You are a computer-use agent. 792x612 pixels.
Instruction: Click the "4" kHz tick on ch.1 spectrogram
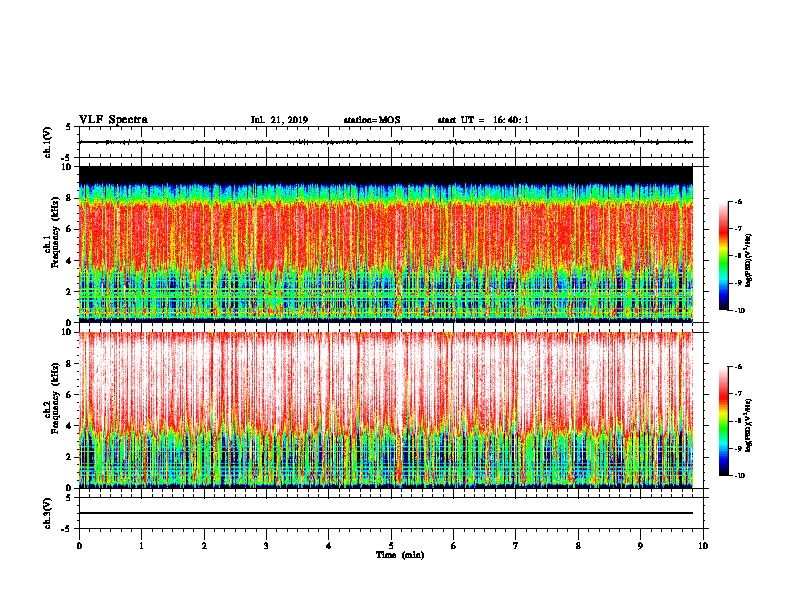[x=69, y=261]
